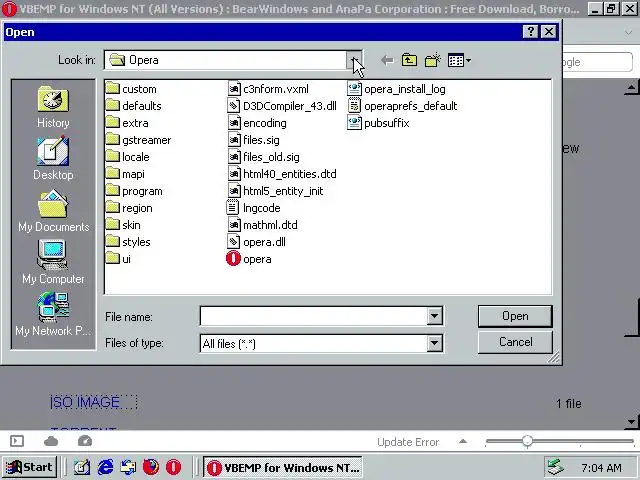Launch Firefox from quick launch
The width and height of the screenshot is (640, 480).
pos(151,467)
